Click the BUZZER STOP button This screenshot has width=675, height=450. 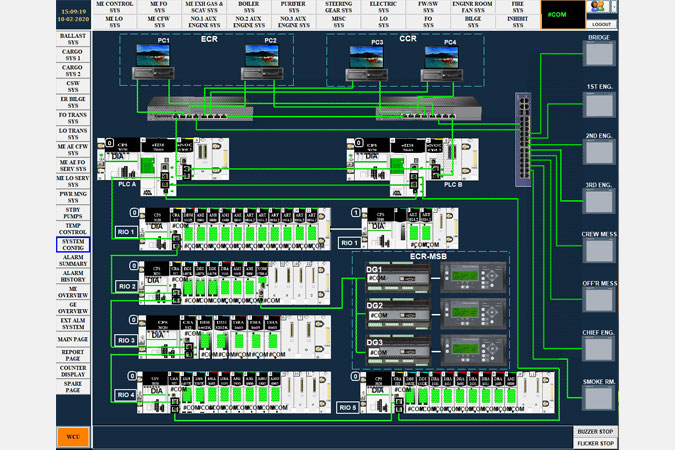click(595, 431)
